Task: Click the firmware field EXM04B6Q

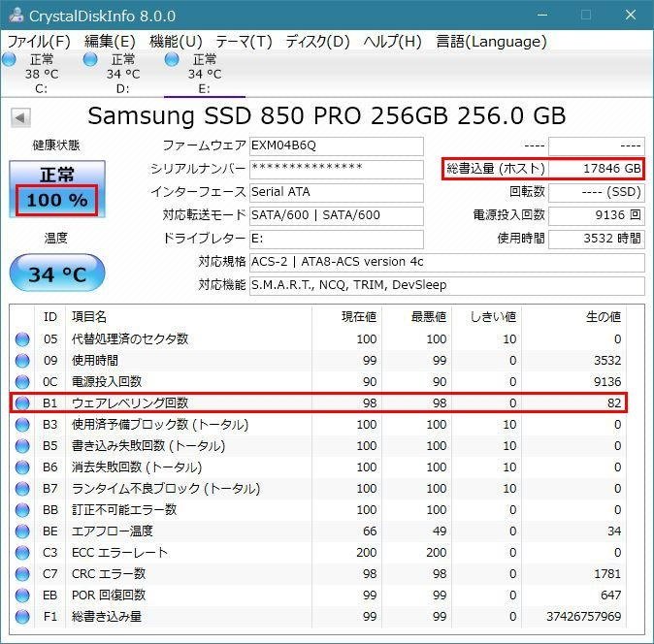Action: pyautogui.click(x=337, y=145)
